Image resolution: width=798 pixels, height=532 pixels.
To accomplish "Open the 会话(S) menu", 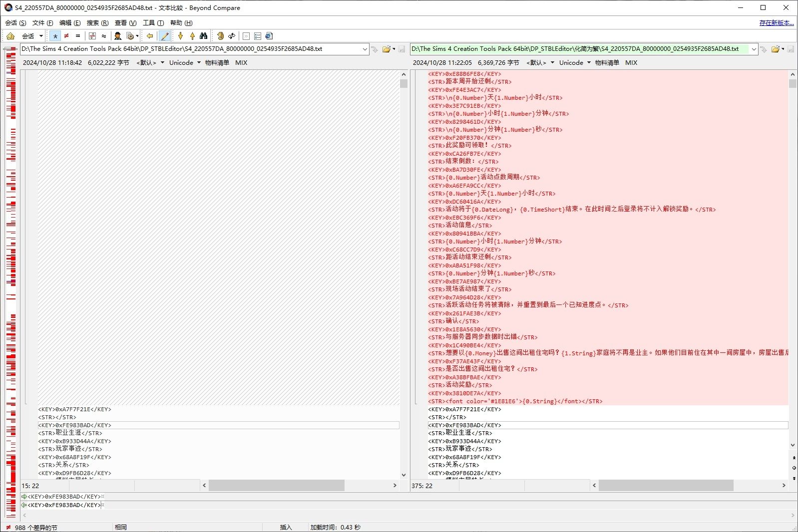I will [15, 23].
